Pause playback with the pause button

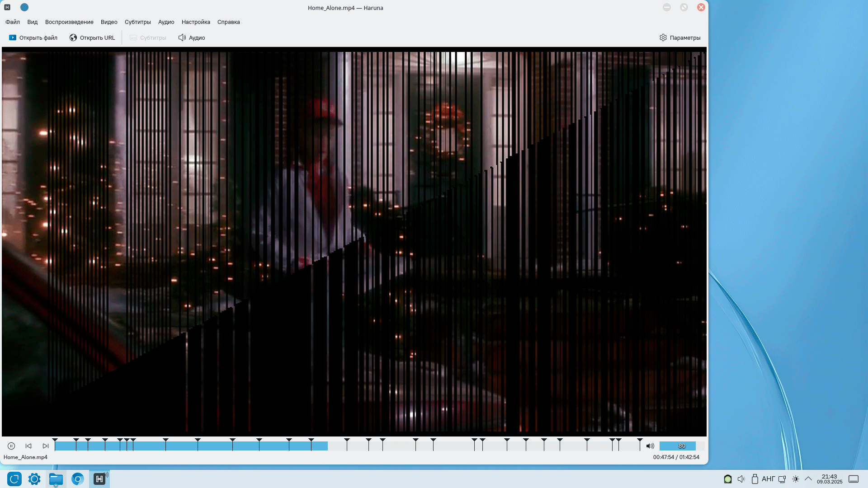coord(11,446)
